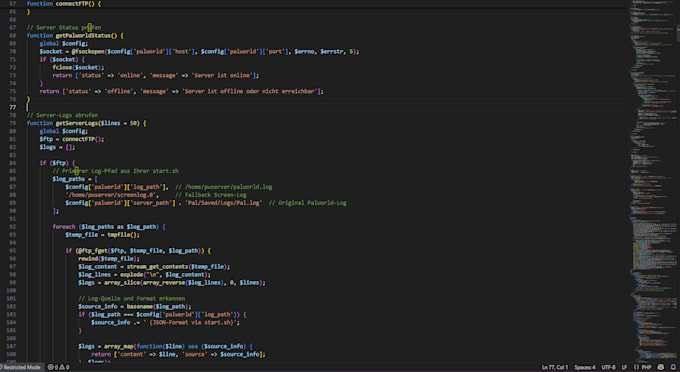Click the sticky header line function connectFTP()
Screen dimensions: 680x372
pos(64,3)
